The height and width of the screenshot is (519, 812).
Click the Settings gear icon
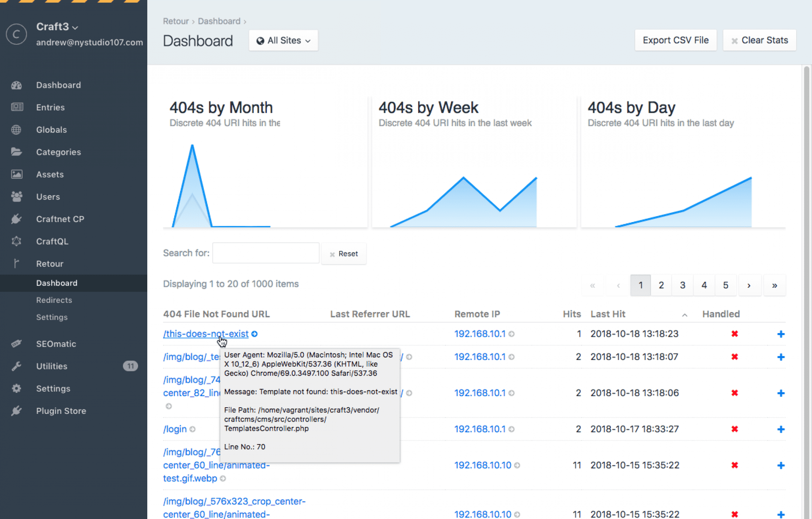point(16,388)
